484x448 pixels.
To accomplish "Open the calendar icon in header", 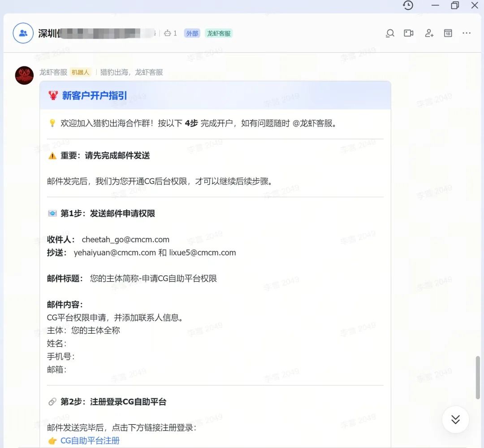I will pos(448,33).
